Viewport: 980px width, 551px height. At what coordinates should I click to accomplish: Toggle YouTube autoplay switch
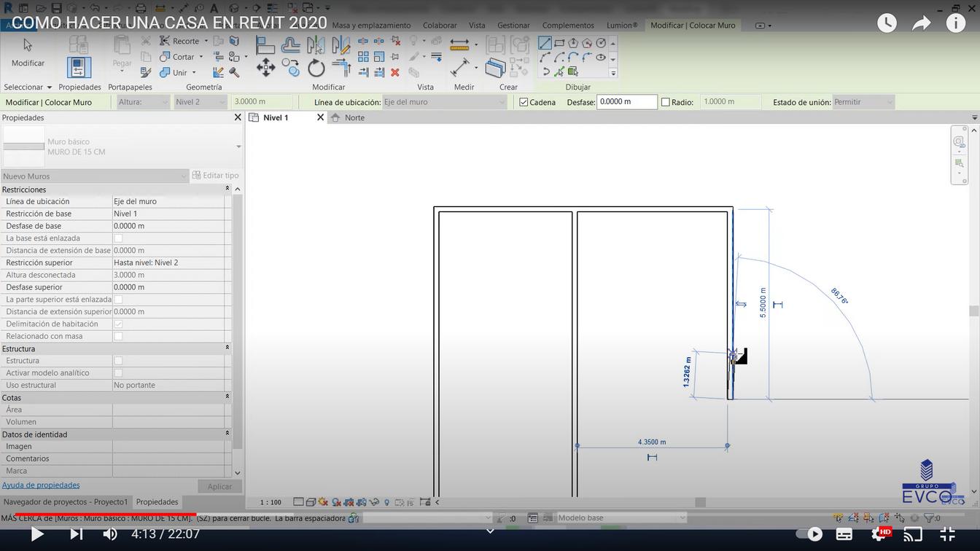[809, 534]
